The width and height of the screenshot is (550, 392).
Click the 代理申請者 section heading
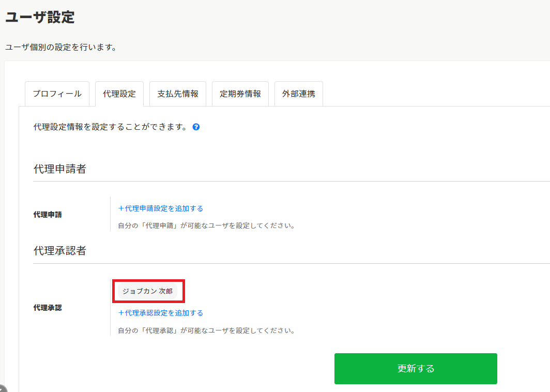pyautogui.click(x=60, y=169)
